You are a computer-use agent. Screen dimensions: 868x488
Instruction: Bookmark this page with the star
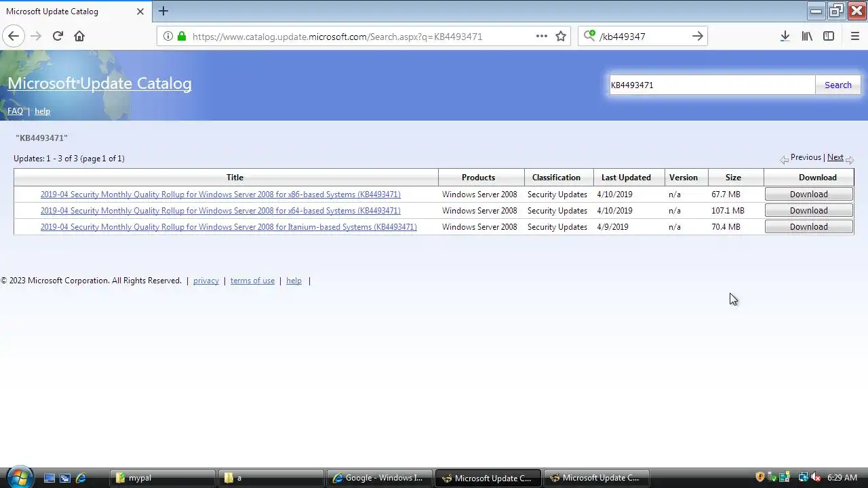(561, 36)
